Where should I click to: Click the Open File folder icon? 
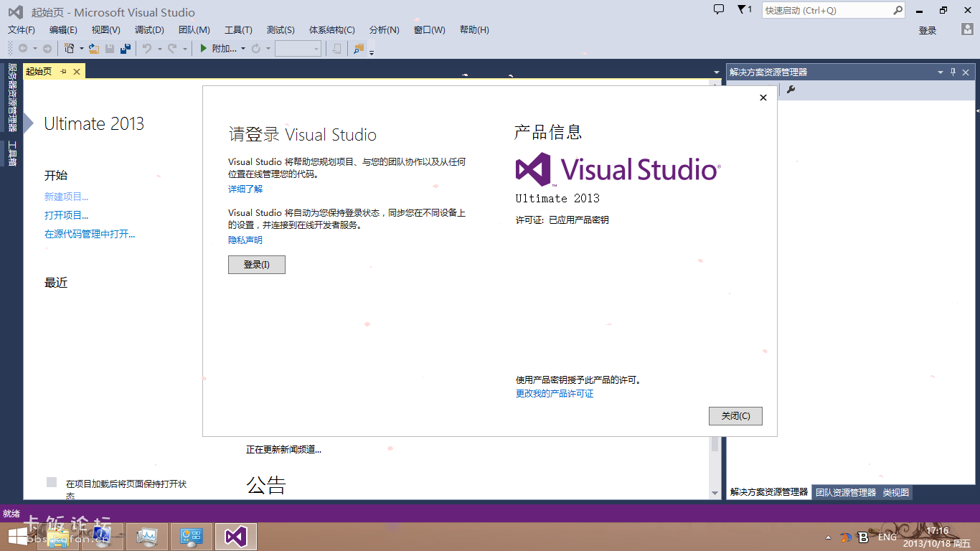coord(93,49)
